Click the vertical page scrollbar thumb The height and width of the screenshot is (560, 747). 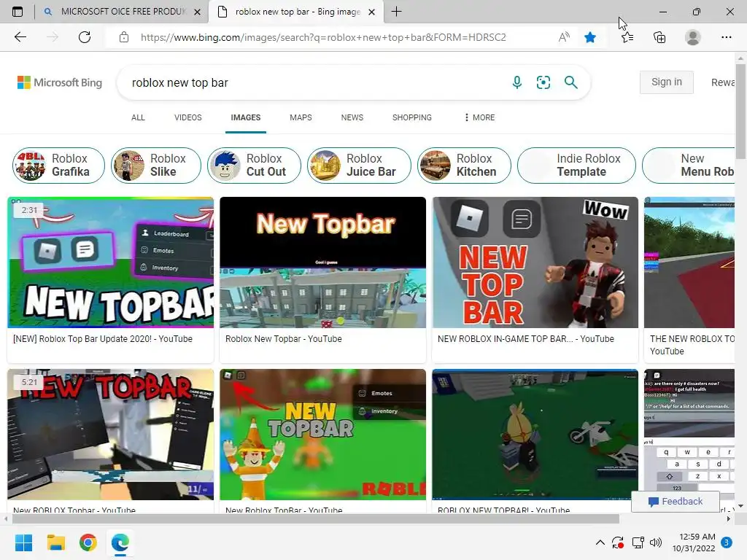coord(740,112)
